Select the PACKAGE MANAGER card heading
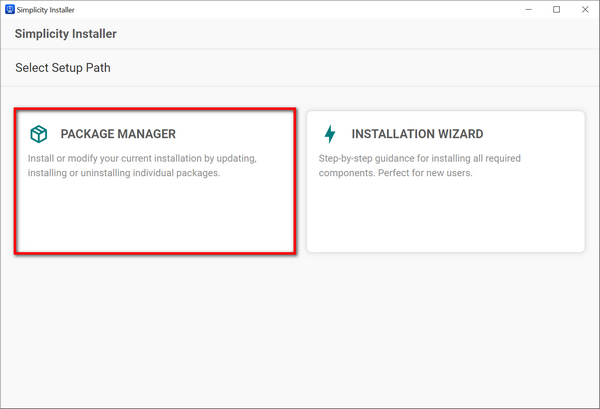Viewport: 600px width, 409px height. click(118, 134)
